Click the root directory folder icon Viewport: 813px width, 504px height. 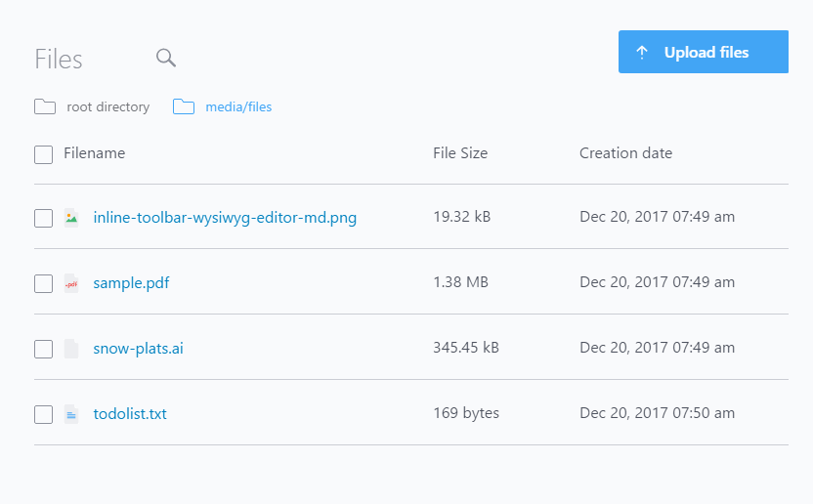click(45, 106)
